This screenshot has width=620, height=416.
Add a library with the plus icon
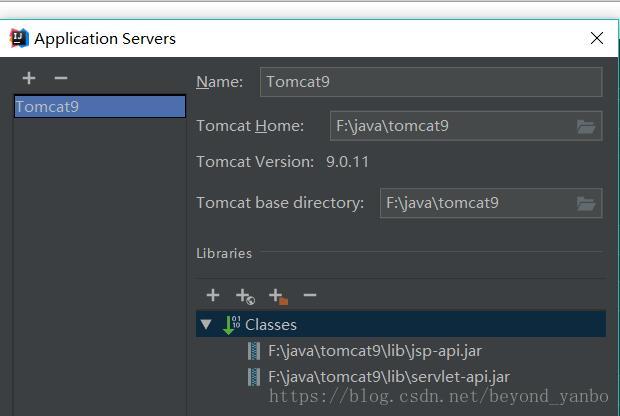coord(213,295)
